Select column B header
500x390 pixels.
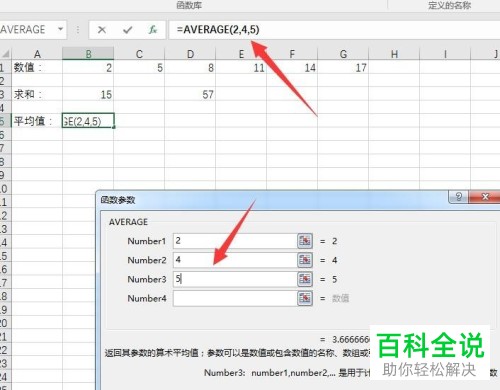(88, 54)
